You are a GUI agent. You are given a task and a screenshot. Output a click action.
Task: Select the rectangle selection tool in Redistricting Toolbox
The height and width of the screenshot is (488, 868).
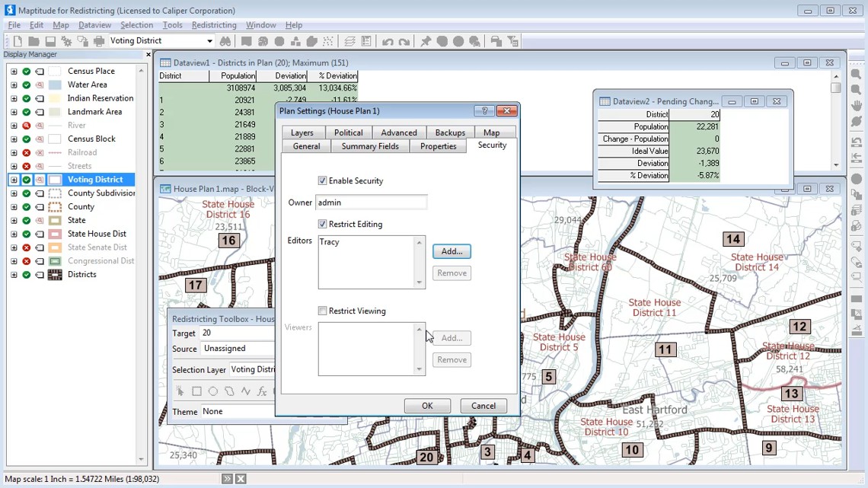196,391
